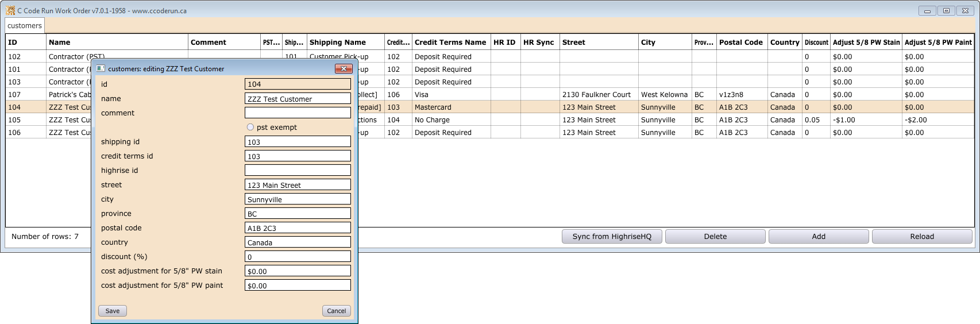The width and height of the screenshot is (980, 324).
Task: Minimize the main application window
Action: [927, 10]
